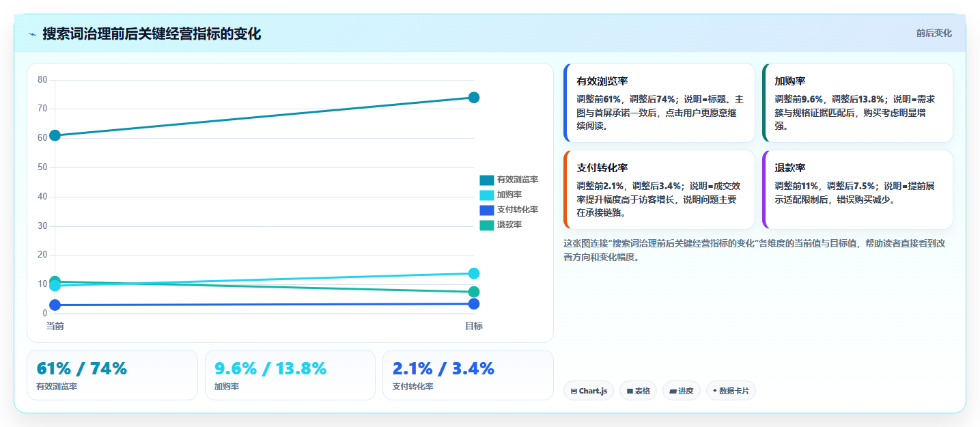Click the 支付转化率 legend label

click(518, 210)
